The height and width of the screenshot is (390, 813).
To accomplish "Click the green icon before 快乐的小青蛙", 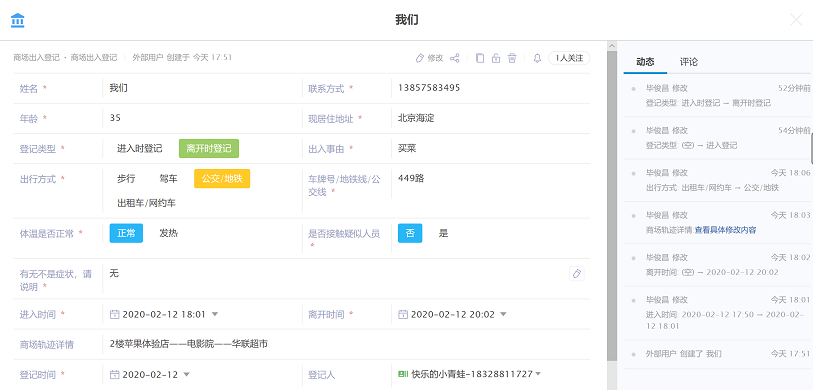I will click(403, 374).
